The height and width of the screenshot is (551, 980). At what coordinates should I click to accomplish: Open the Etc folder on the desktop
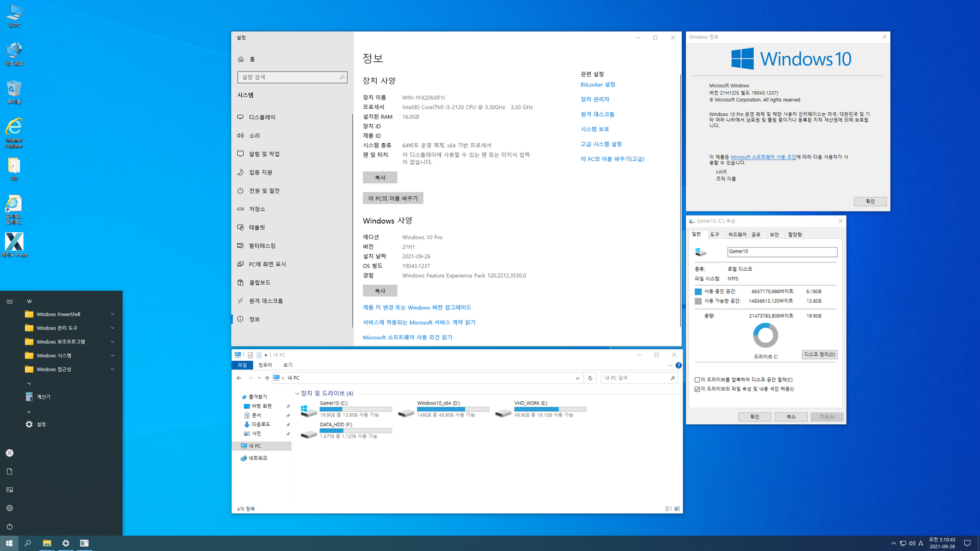(14, 169)
